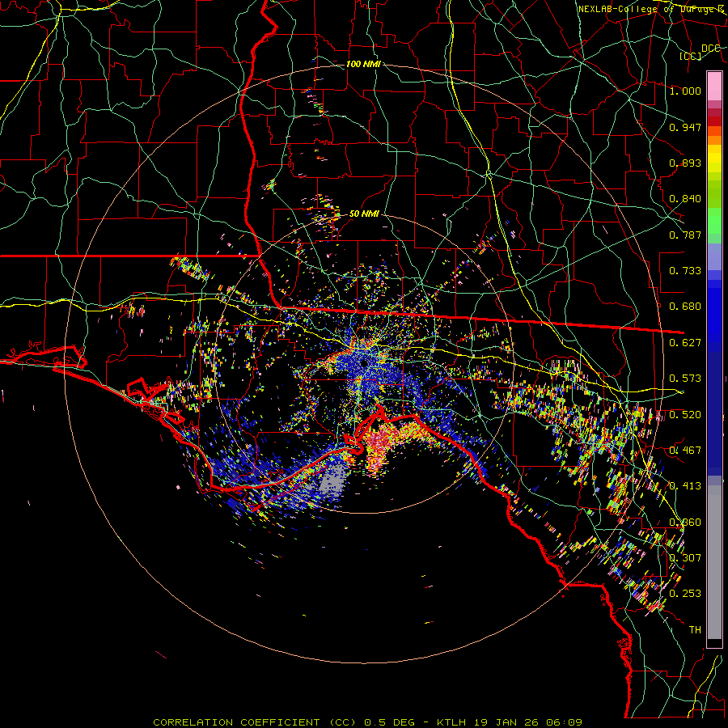Click the [CC] unit label
This screenshot has height=728, width=728.
tap(691, 56)
